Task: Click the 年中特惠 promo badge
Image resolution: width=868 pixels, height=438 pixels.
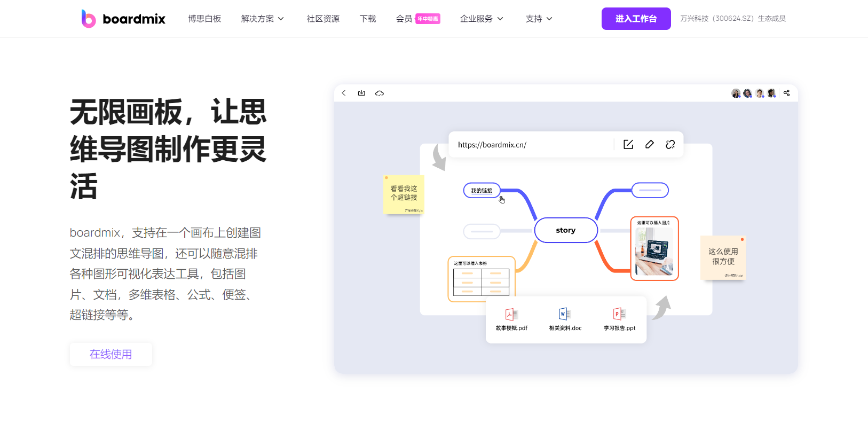Action: click(x=428, y=19)
